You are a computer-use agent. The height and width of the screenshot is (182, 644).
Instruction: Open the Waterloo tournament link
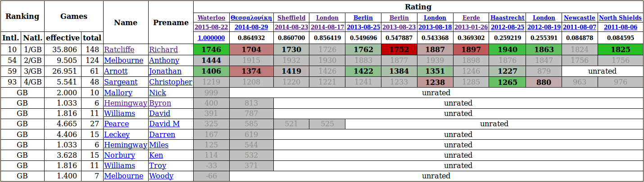point(211,18)
